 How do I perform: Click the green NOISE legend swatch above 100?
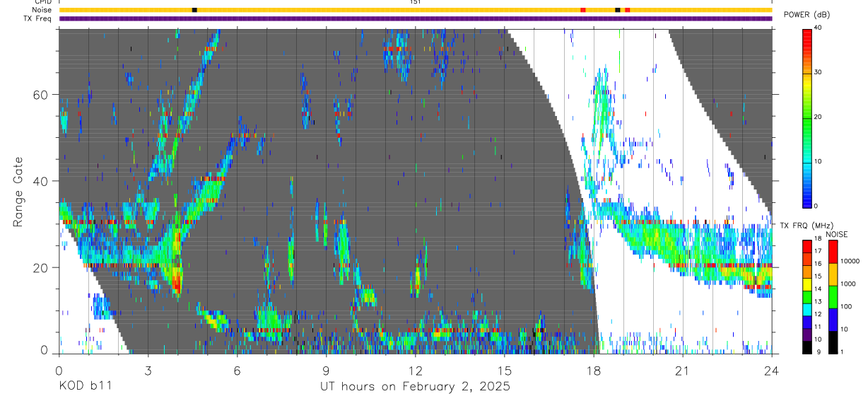pyautogui.click(x=833, y=297)
